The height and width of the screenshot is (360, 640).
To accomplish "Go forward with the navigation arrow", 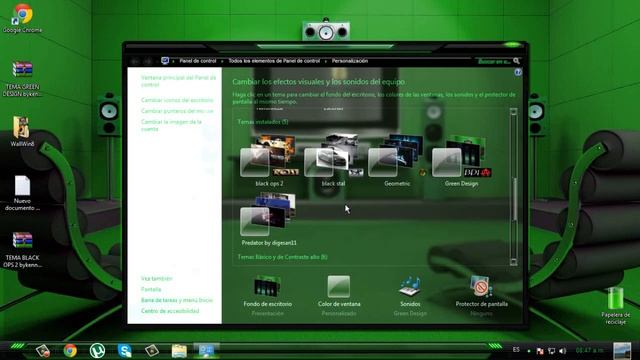I will click(148, 61).
